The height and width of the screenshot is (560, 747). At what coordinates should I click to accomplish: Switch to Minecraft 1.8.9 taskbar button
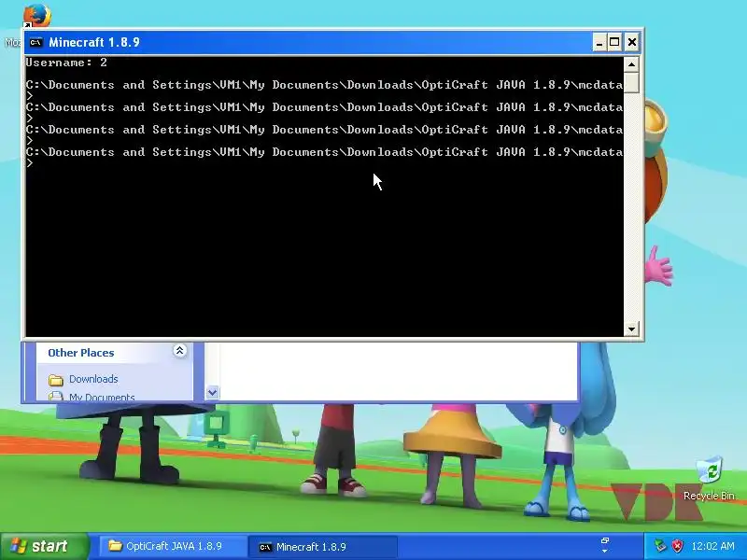click(x=323, y=547)
